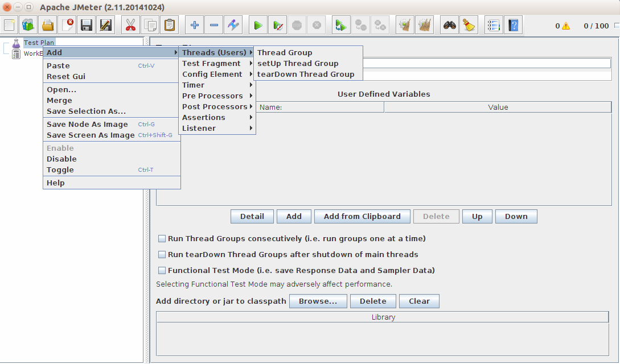This screenshot has height=364, width=620.
Task: Click the Shutdown test icon
Action: [x=317, y=25]
